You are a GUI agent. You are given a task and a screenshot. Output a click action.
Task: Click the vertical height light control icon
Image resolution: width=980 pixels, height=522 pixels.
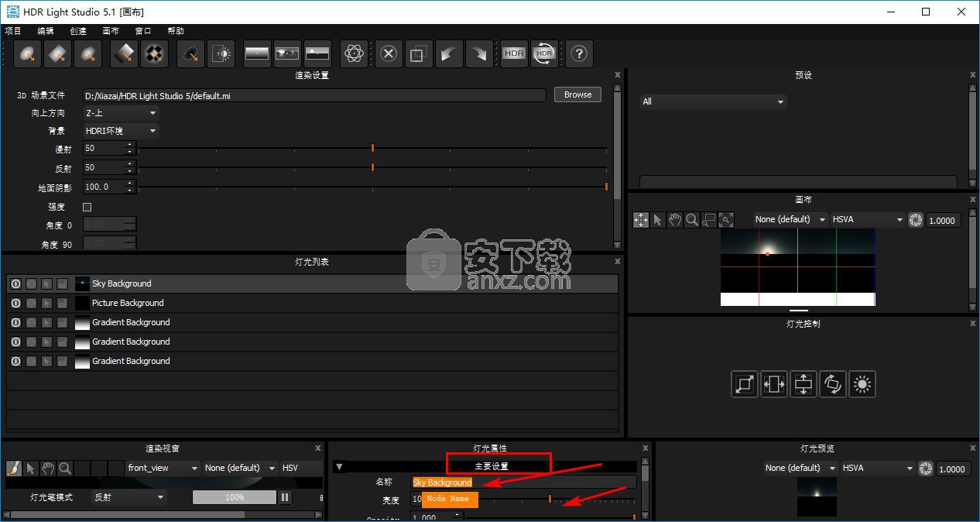[804, 383]
